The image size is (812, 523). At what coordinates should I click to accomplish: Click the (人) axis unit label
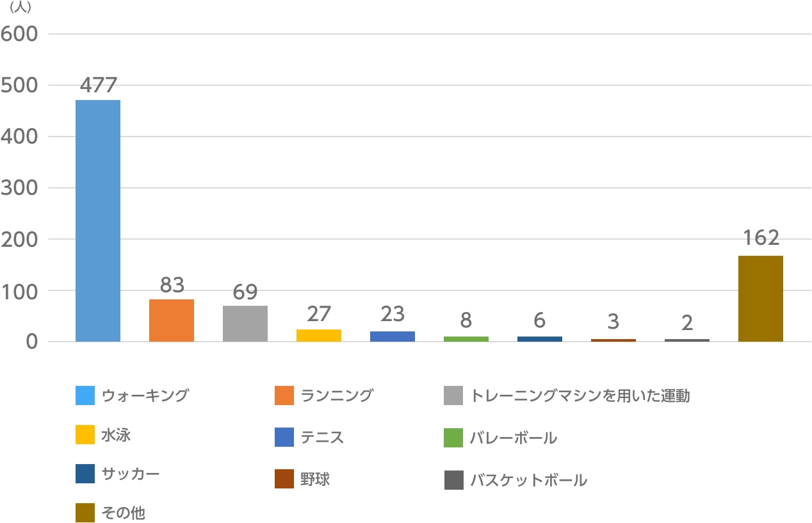click(20, 8)
